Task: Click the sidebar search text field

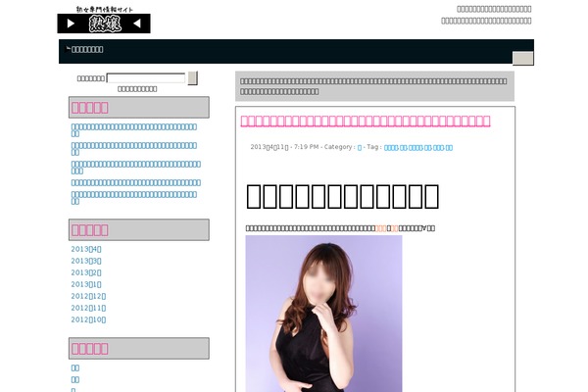Action: pos(146,78)
